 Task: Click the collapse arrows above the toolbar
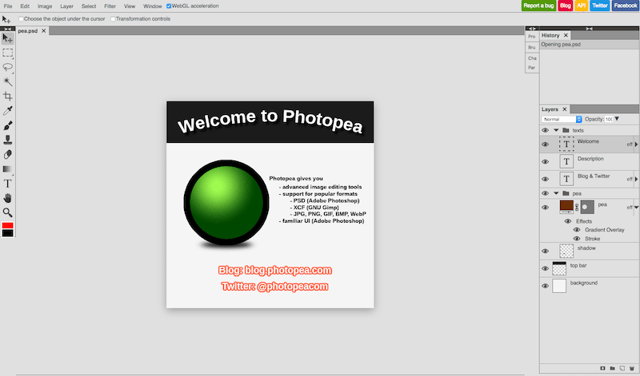coord(8,29)
